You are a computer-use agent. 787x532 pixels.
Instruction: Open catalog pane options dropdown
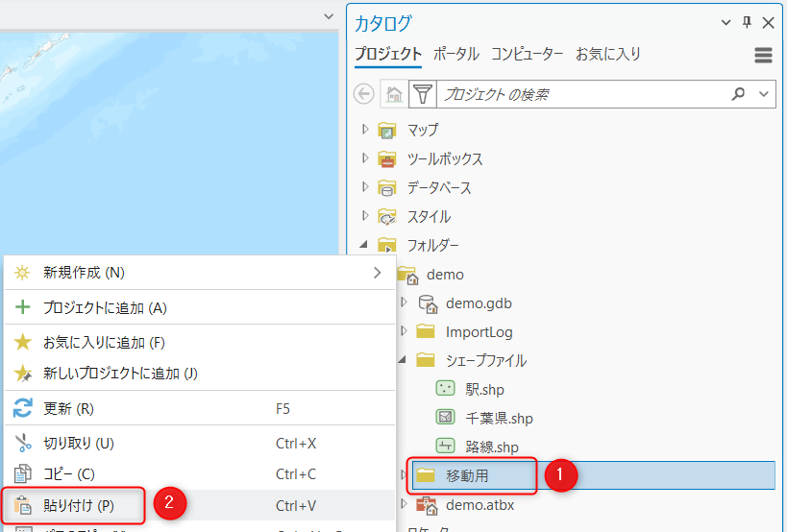pyautogui.click(x=726, y=23)
